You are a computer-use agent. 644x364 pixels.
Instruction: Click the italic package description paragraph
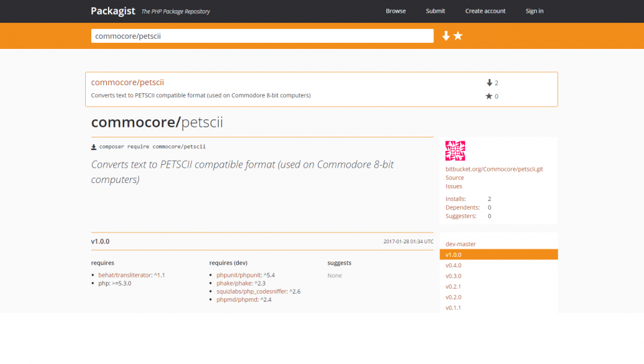click(x=242, y=172)
